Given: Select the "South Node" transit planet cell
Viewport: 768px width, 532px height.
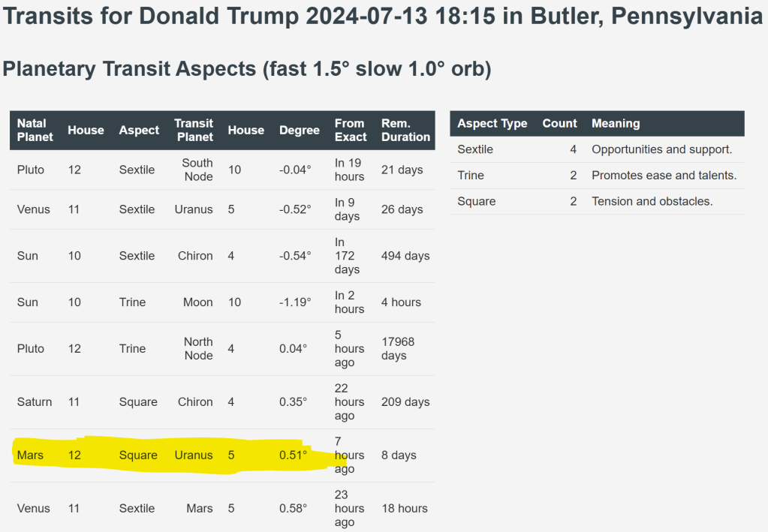Looking at the screenshot, I should point(197,170).
